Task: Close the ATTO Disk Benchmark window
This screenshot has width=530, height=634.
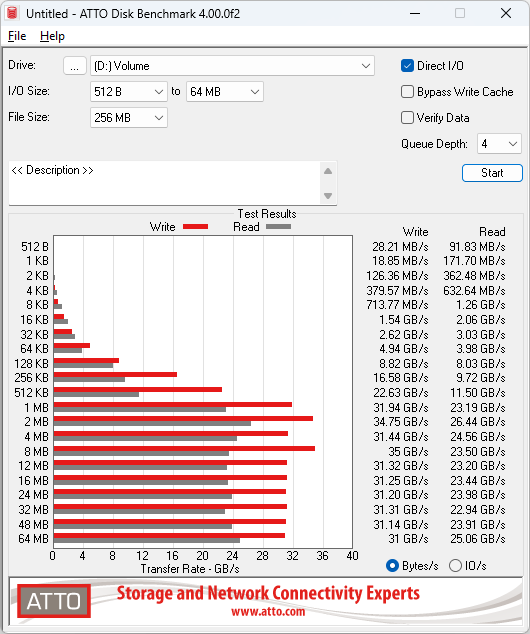Action: (x=506, y=13)
